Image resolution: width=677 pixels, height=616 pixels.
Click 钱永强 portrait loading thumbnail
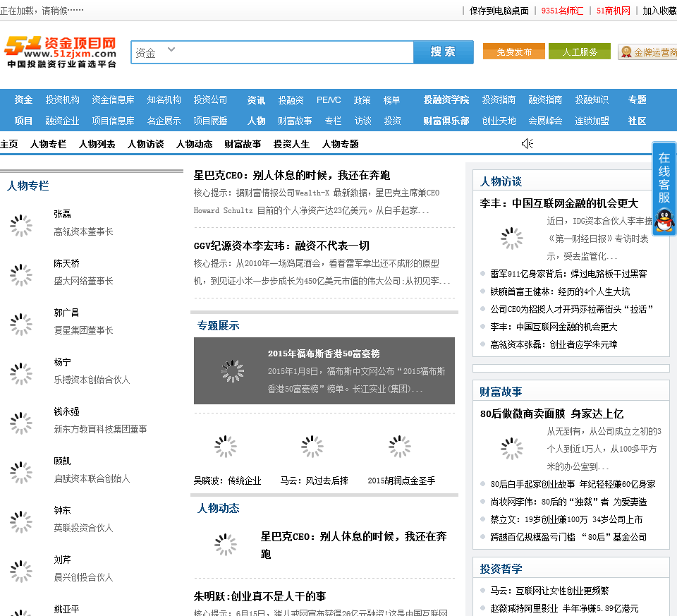click(x=21, y=423)
